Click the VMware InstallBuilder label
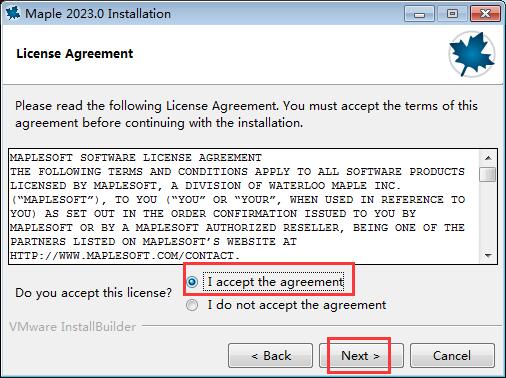Viewport: 506px width, 378px height. point(73,327)
